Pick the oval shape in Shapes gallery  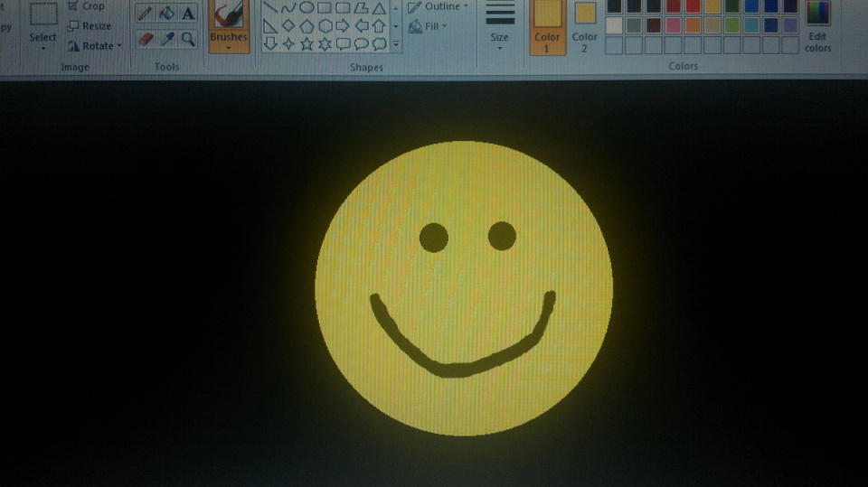(307, 8)
